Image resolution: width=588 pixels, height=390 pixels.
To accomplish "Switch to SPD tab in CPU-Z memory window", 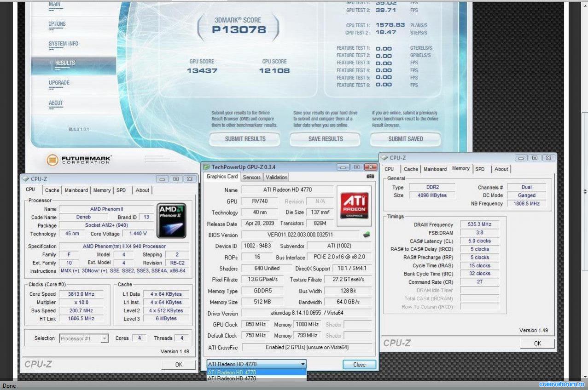I will (480, 169).
